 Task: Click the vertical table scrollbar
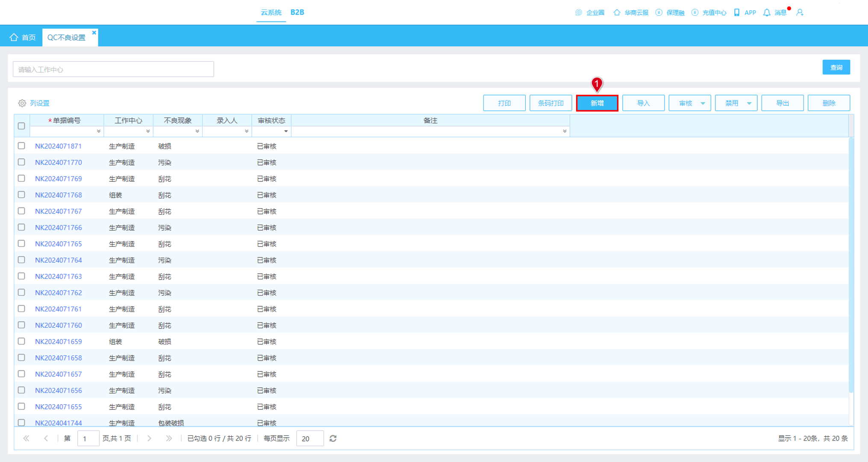click(x=851, y=265)
